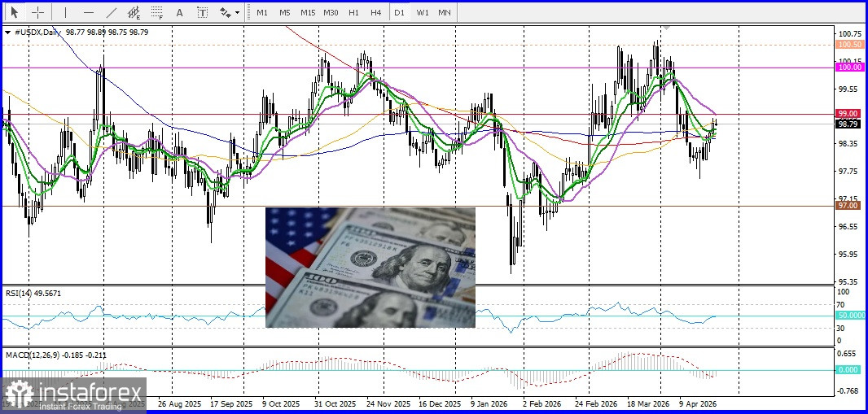Screen dimensions: 868x414
Task: Click the #USDX,Daily chart label
Action: tap(37, 32)
